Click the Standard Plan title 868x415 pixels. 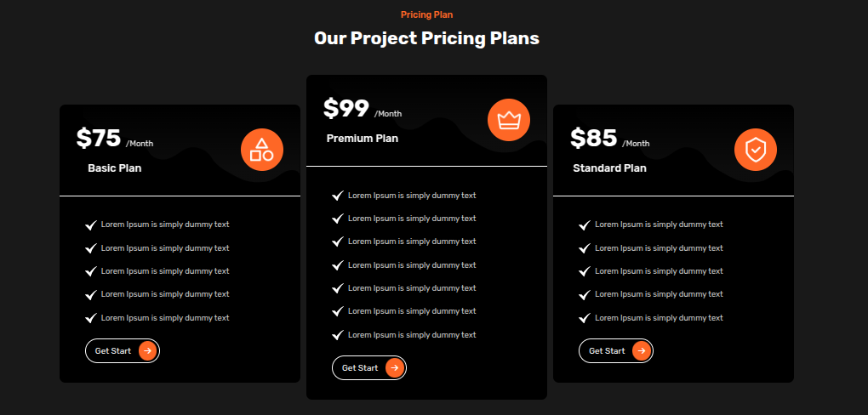(609, 168)
